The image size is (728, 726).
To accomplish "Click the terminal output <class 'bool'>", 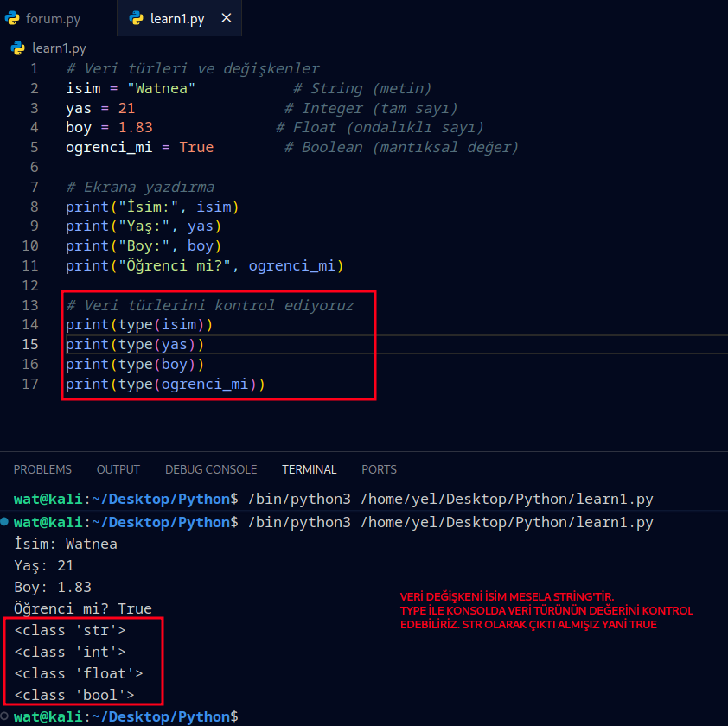I will point(74,696).
